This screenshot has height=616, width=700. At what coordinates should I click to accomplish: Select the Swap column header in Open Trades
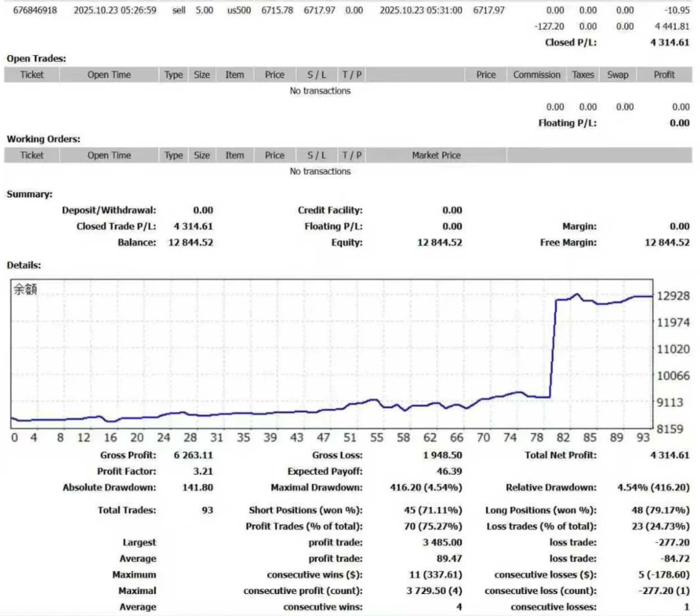[617, 75]
